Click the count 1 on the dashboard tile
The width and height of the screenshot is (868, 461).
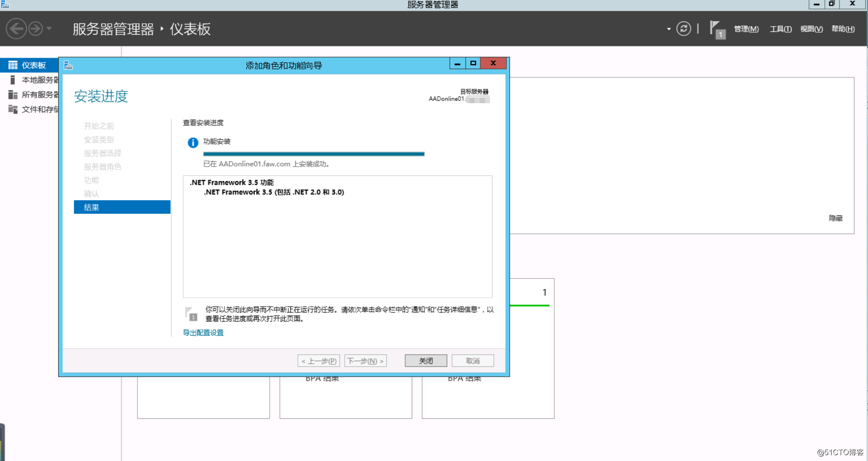click(544, 292)
